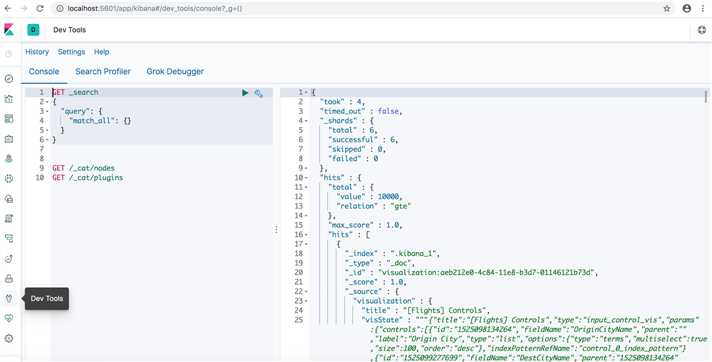Fold the "_source" object at line 22
Screen dimensions: 712x362
click(306, 292)
